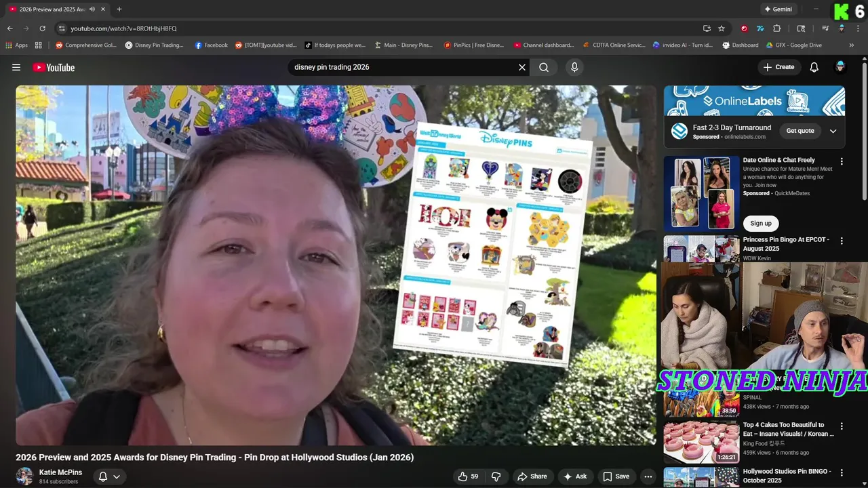Open the PinPics | Free Disne... bookmark
The height and width of the screenshot is (488, 868).
[x=473, y=45]
